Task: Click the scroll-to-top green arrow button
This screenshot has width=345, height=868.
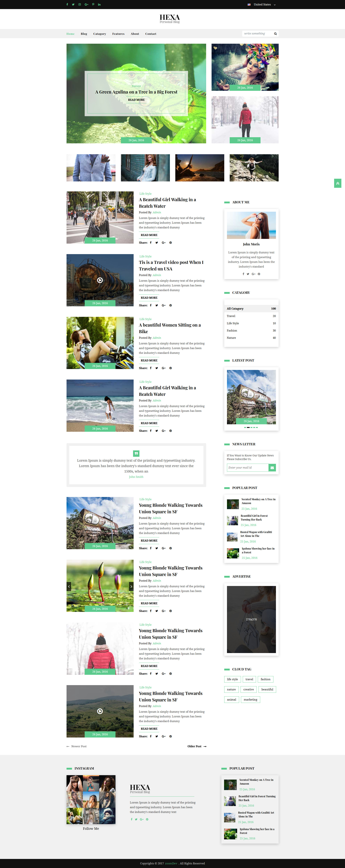Action: point(337,183)
